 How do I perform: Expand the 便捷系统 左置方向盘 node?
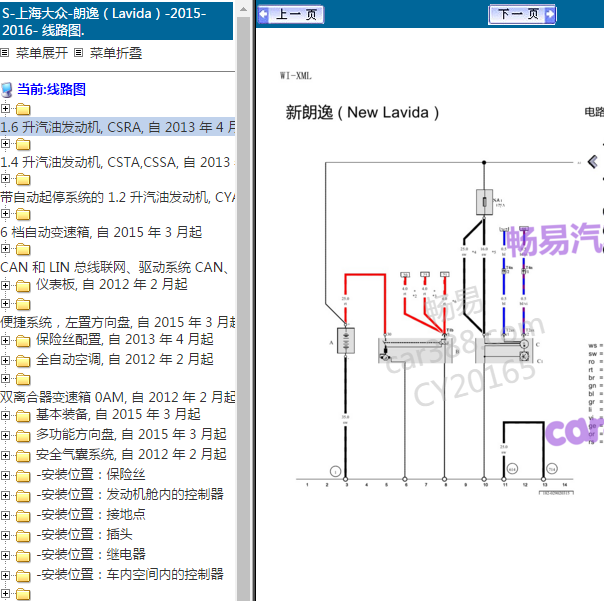[x=5, y=304]
